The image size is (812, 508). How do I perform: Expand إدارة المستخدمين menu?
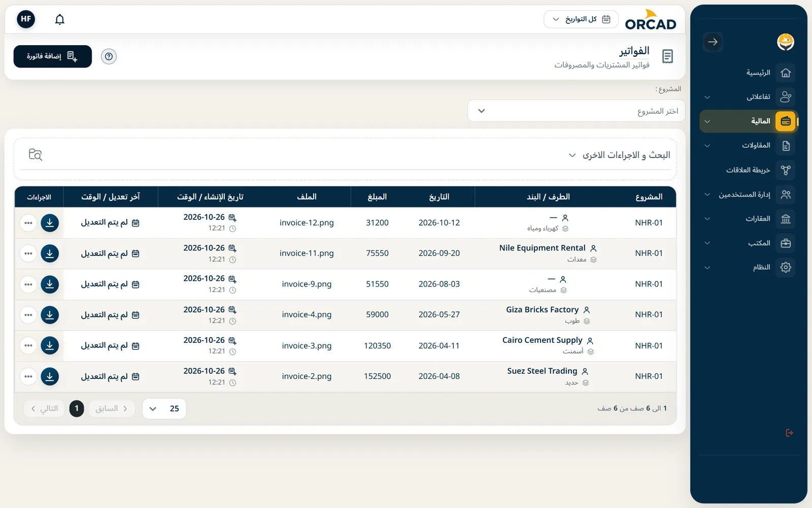[749, 195]
